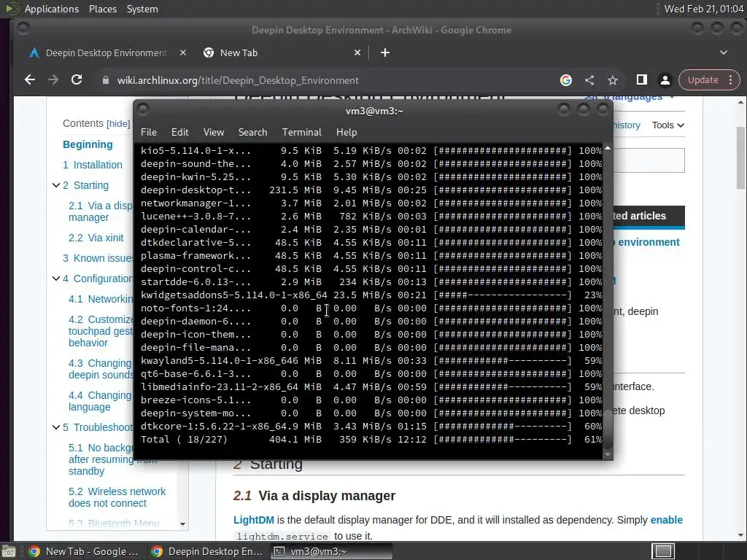The height and width of the screenshot is (560, 747).
Task: Reload the ArchWiki page
Action: pyautogui.click(x=77, y=80)
